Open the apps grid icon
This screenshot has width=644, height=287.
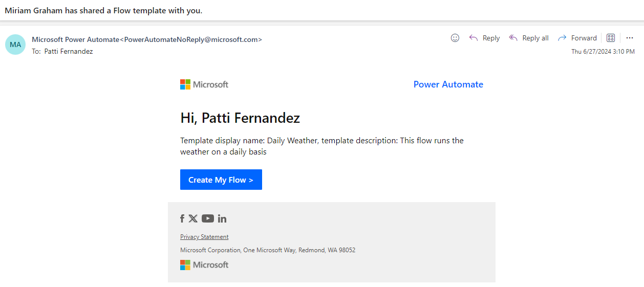coord(610,38)
